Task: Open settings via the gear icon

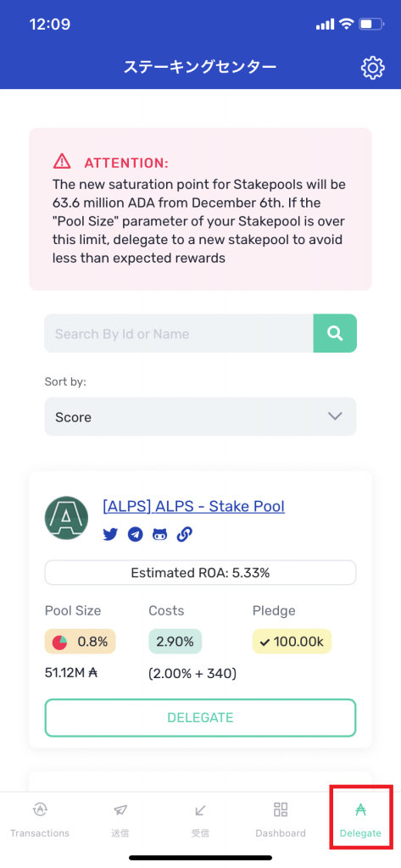Action: 372,68
